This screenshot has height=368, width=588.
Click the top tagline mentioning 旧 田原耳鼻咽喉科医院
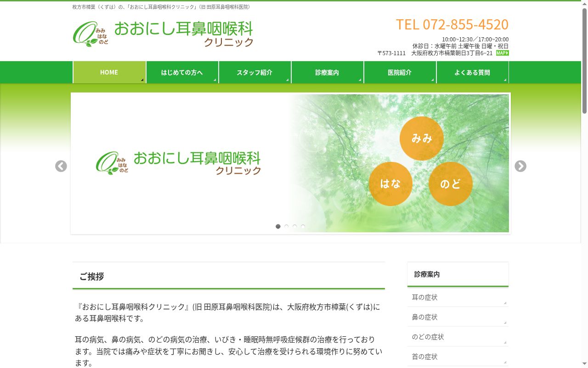(x=162, y=7)
